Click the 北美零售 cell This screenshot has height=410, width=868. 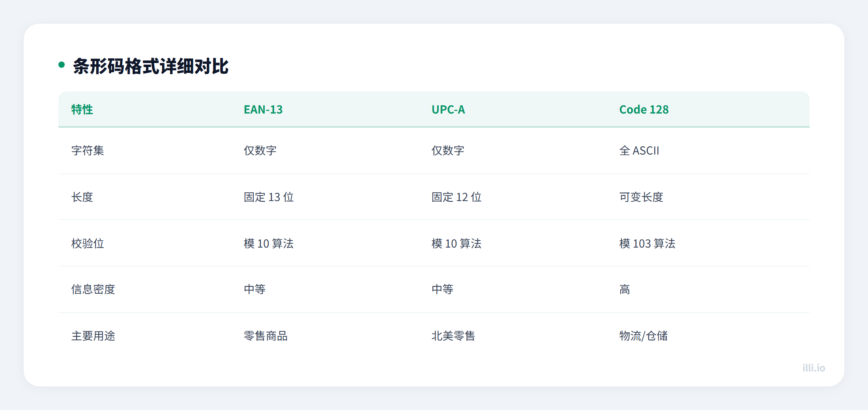[453, 336]
